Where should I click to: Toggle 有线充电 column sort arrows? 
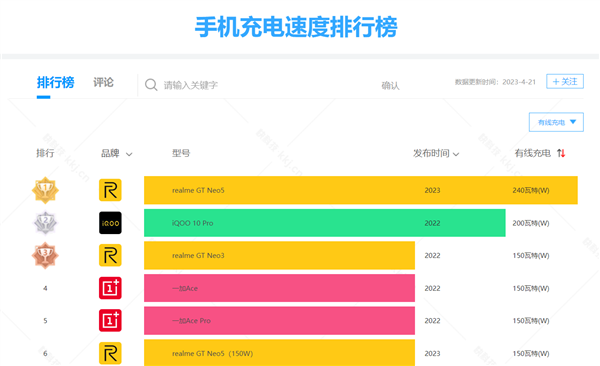pyautogui.click(x=561, y=153)
